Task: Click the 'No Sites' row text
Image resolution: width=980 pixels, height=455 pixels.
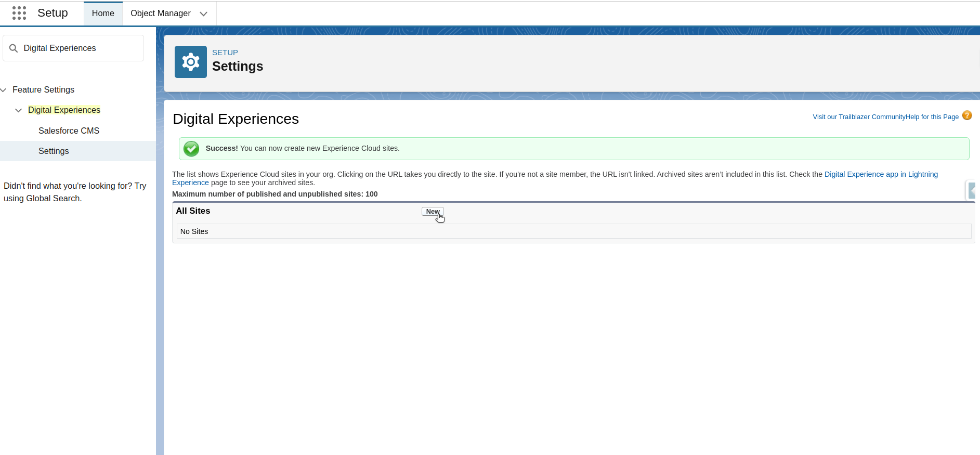Action: pos(194,231)
